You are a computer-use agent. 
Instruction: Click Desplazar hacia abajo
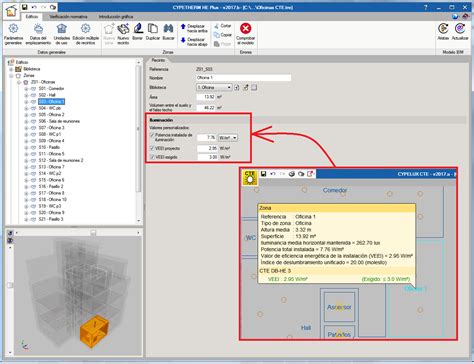pos(194,42)
